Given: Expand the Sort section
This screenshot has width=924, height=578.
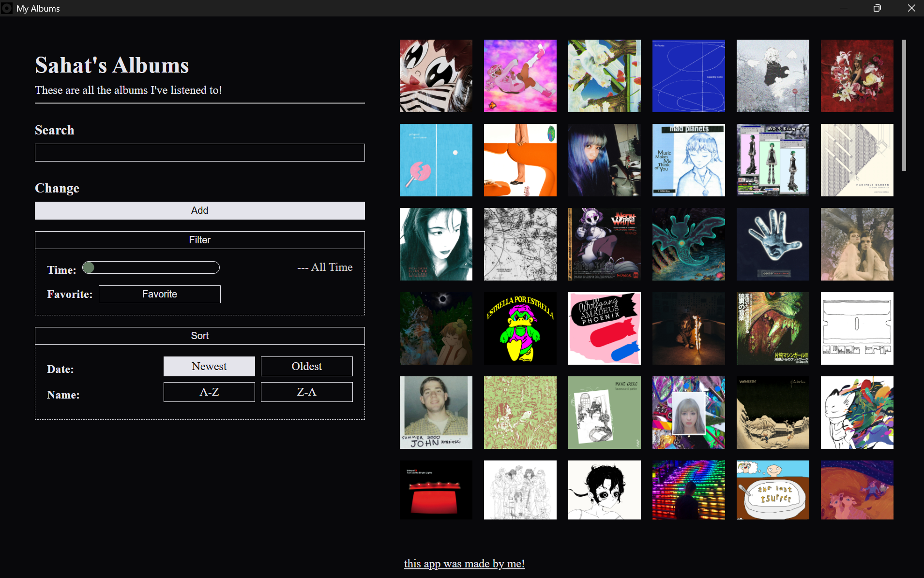Looking at the screenshot, I should 199,335.
